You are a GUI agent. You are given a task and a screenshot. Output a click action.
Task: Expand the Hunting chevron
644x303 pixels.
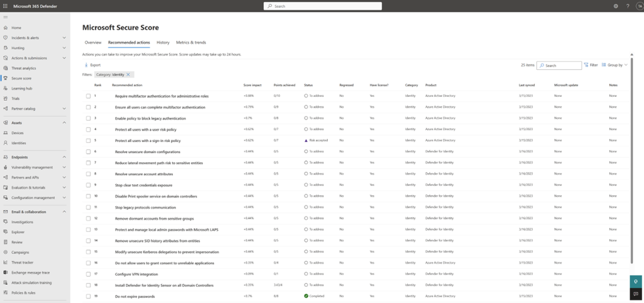(x=64, y=48)
